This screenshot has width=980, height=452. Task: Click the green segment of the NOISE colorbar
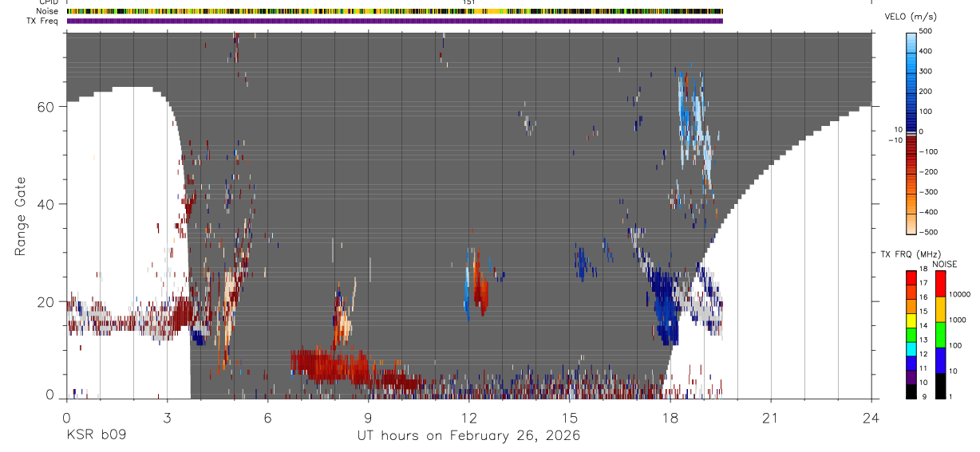[940, 335]
